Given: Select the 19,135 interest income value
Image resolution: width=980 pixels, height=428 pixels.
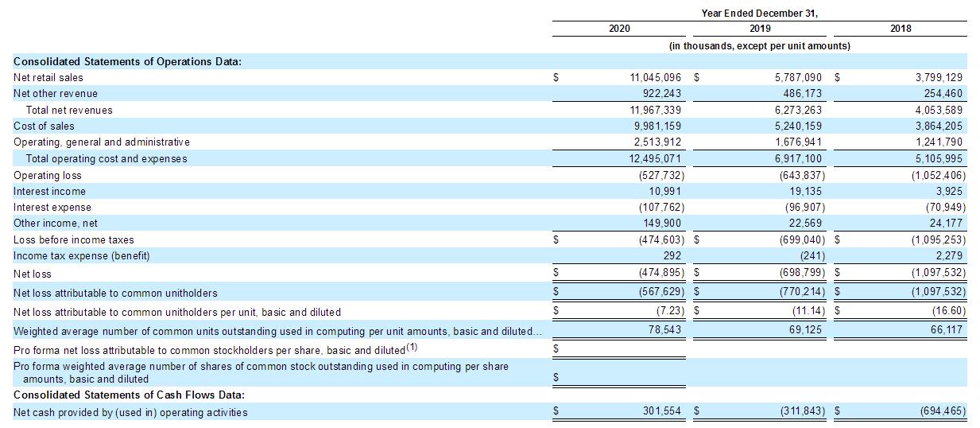Looking at the screenshot, I should (x=806, y=192).
